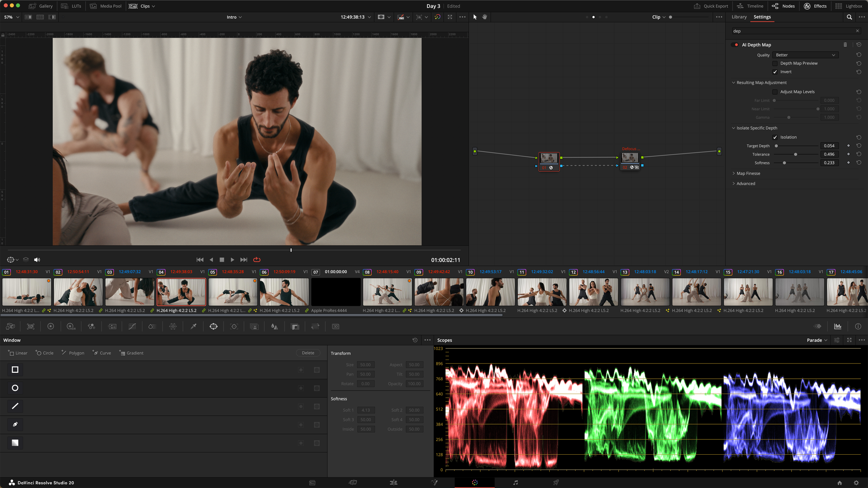Image resolution: width=868 pixels, height=488 pixels.
Task: Open the Tracker palette icon
Action: (x=234, y=327)
